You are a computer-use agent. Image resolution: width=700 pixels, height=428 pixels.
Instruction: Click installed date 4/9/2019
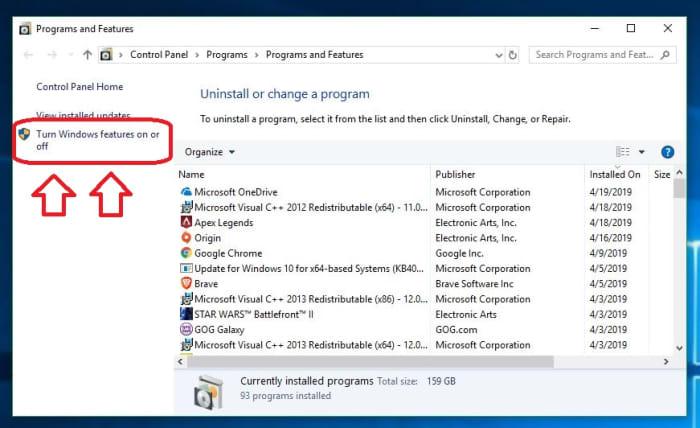[x=608, y=253]
